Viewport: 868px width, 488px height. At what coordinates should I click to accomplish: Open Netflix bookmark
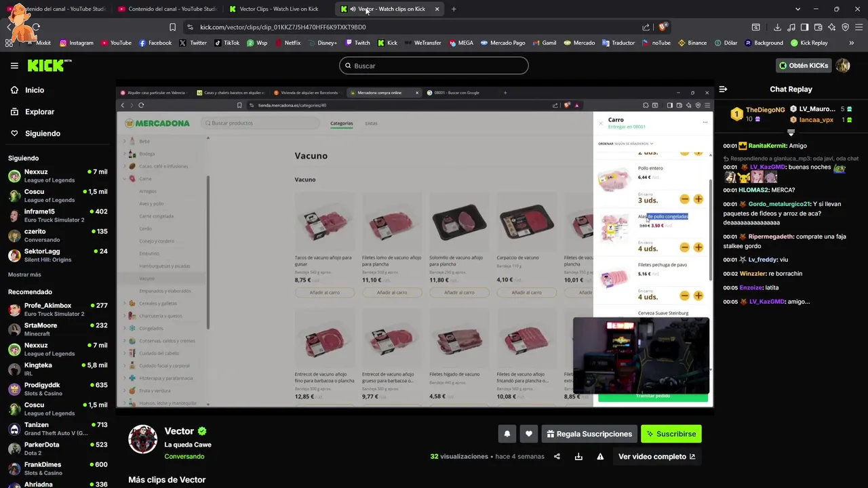[x=288, y=43]
